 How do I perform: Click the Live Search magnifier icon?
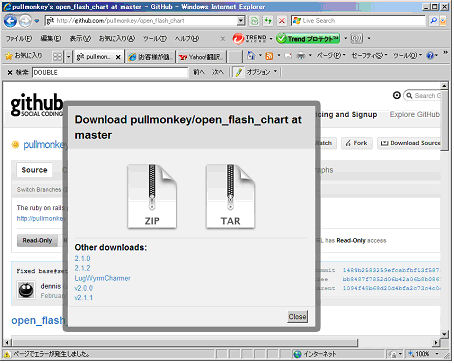coord(433,21)
